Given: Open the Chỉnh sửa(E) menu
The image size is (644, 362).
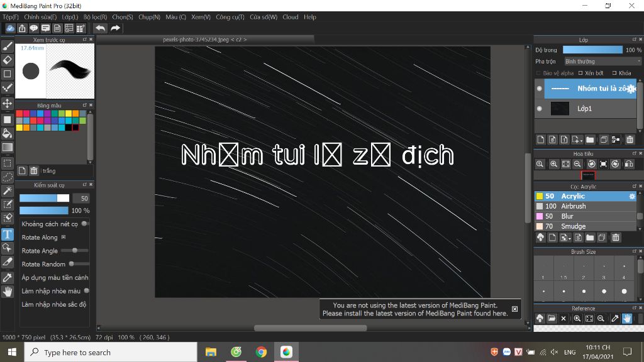Looking at the screenshot, I should click(x=40, y=17).
